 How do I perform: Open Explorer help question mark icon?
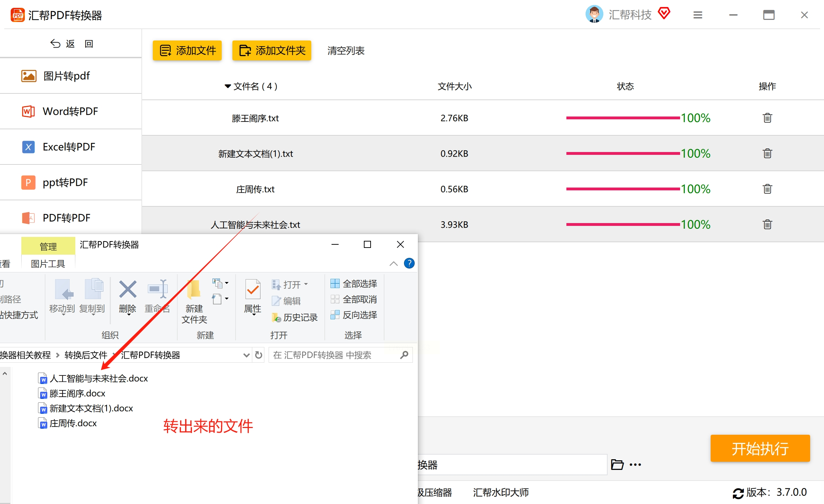[409, 263]
